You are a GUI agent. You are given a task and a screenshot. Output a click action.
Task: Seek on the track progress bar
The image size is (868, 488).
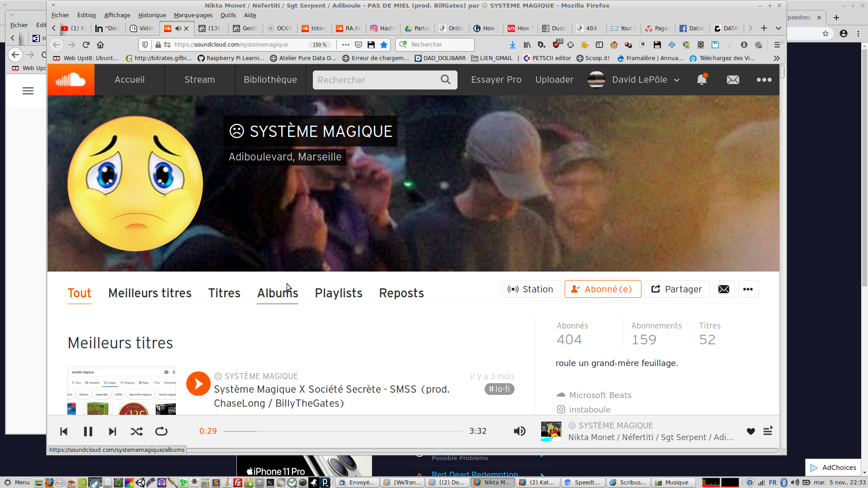click(x=344, y=432)
